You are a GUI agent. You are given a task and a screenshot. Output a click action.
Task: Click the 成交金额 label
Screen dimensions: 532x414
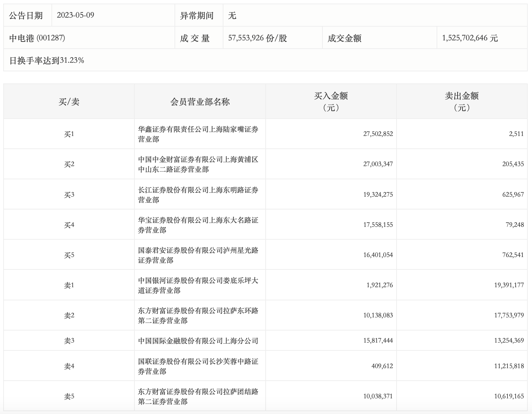coord(344,38)
